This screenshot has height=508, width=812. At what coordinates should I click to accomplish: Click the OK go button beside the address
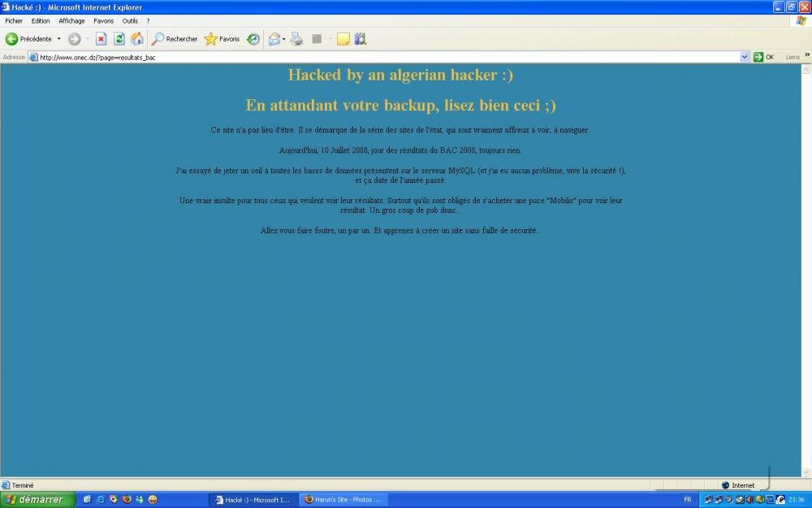pyautogui.click(x=763, y=57)
